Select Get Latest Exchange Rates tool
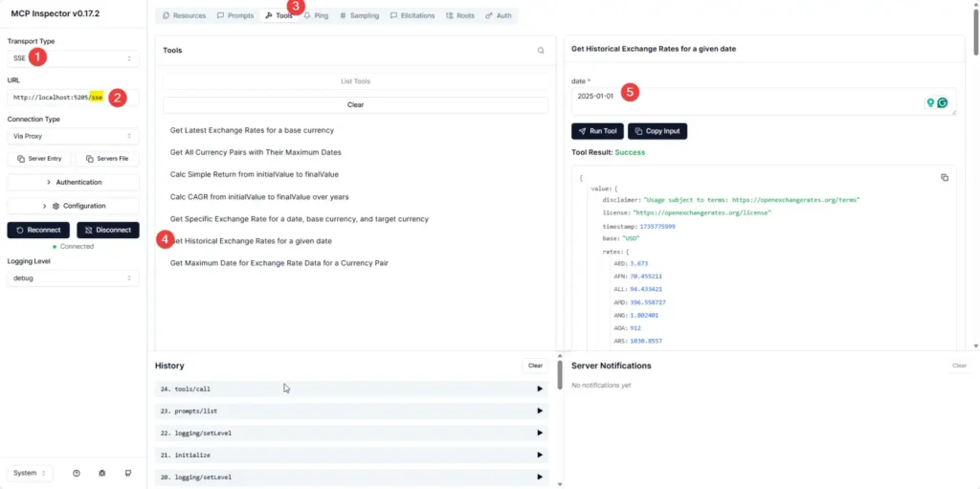The height and width of the screenshot is (489, 980). tap(252, 130)
